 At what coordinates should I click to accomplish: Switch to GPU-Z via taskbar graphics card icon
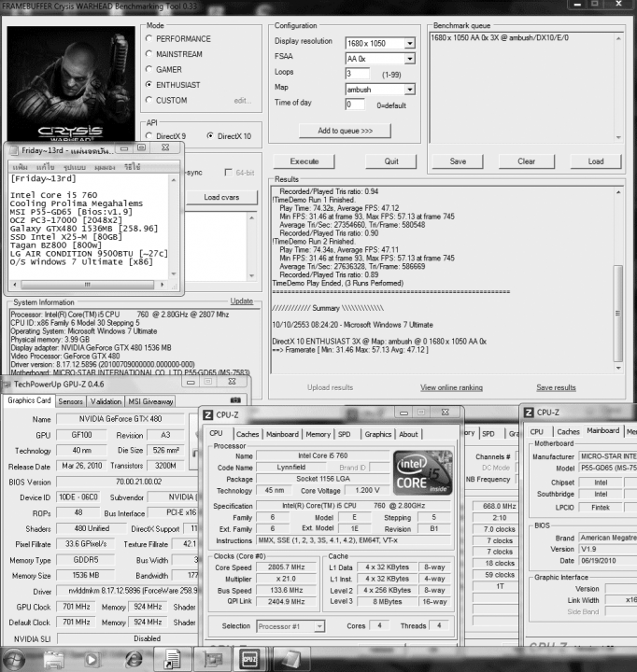point(213,659)
